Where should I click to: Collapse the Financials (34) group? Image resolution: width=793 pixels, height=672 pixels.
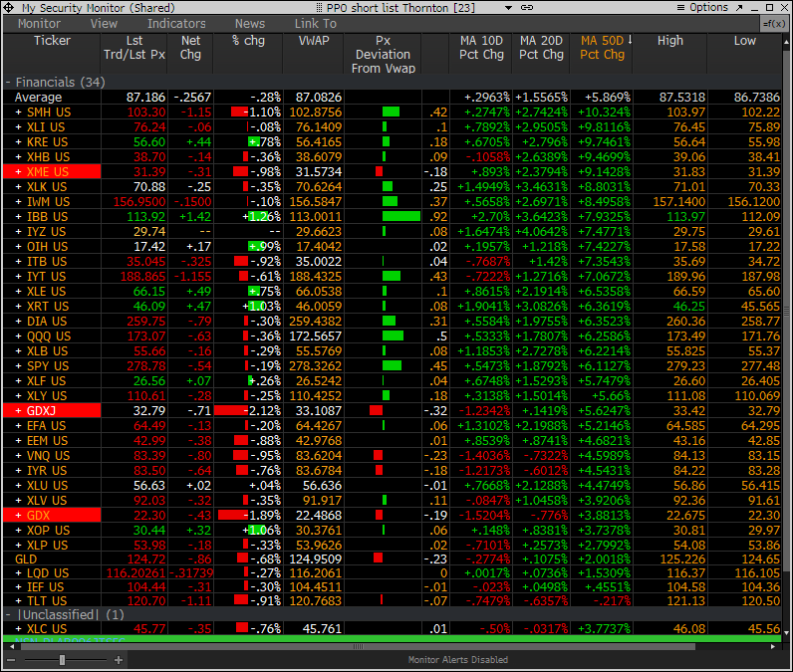coord(8,83)
